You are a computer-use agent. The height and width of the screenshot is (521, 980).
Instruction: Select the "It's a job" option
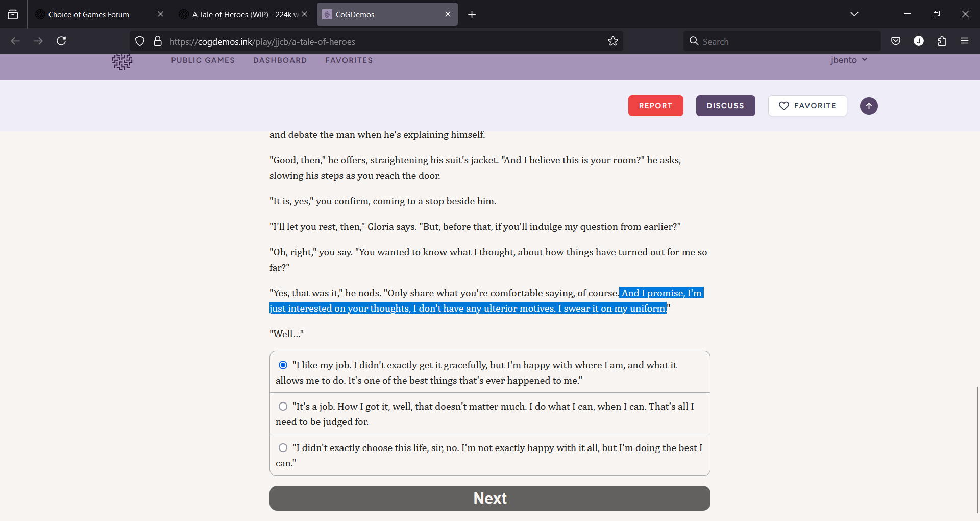point(489,414)
